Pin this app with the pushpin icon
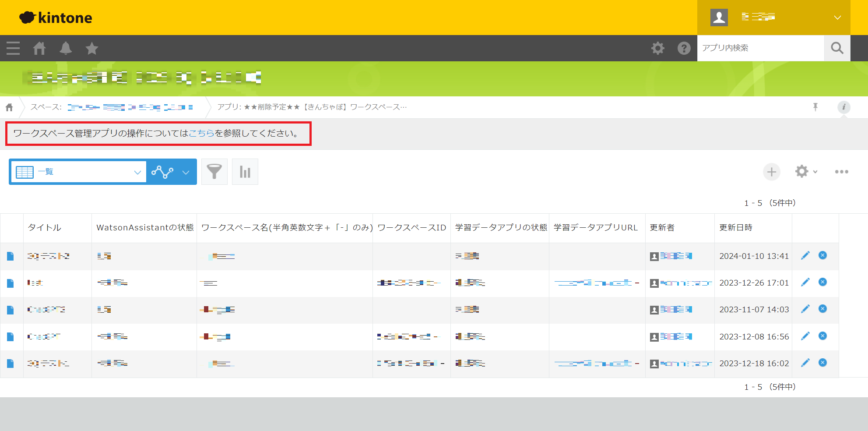The height and width of the screenshot is (431, 868). click(x=815, y=107)
